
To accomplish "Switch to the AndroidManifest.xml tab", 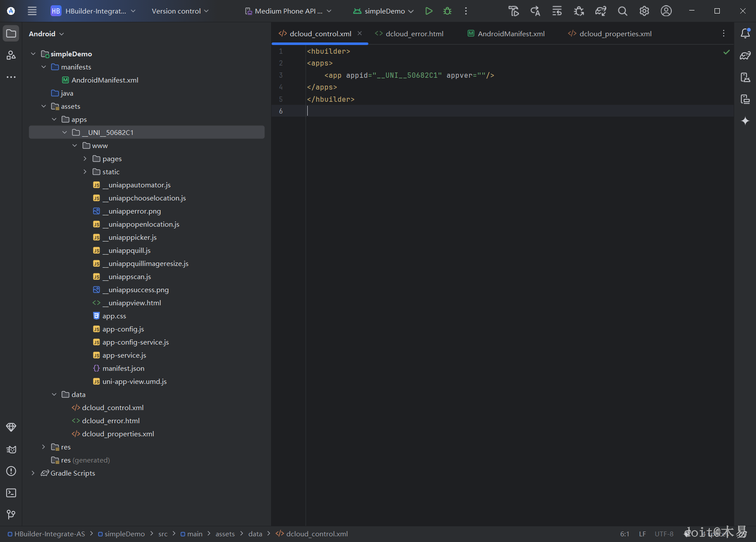I will 511,34.
